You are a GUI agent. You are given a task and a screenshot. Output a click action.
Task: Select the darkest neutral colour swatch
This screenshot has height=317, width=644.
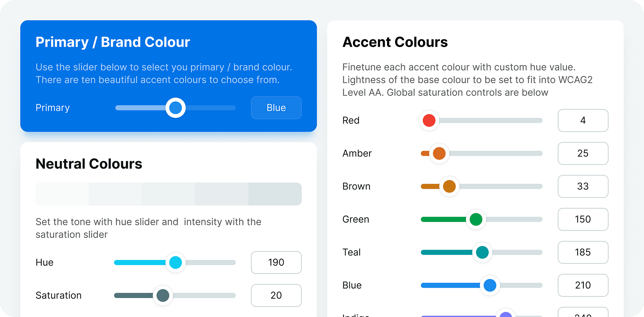(x=275, y=194)
